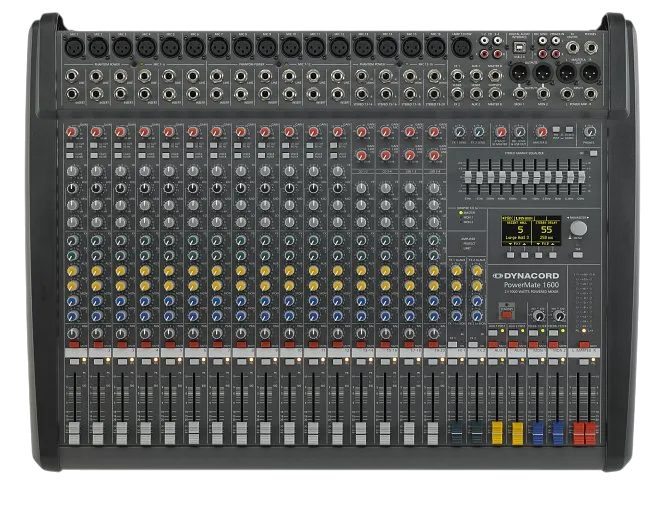Hit the TAP tempo button
Viewport: 665px width, 512px height.
tap(577, 255)
